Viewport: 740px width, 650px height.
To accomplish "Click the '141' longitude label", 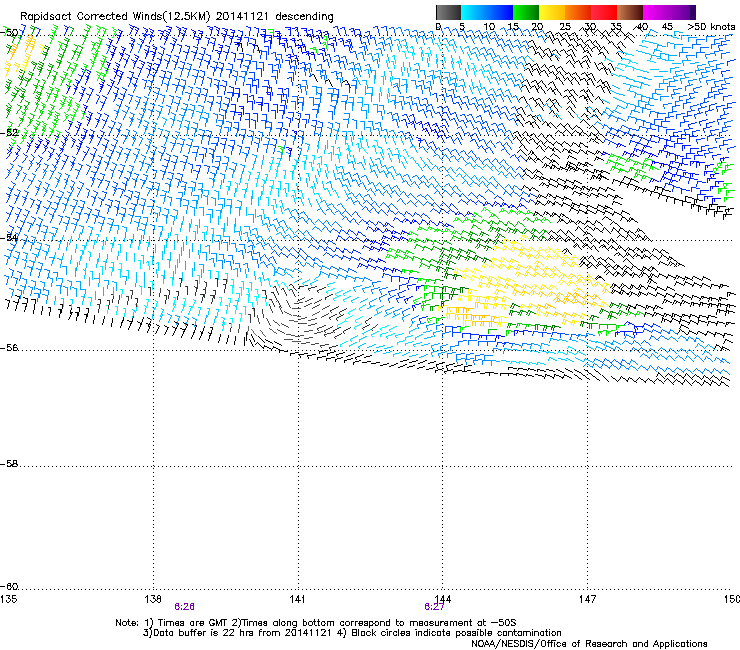I will (297, 599).
